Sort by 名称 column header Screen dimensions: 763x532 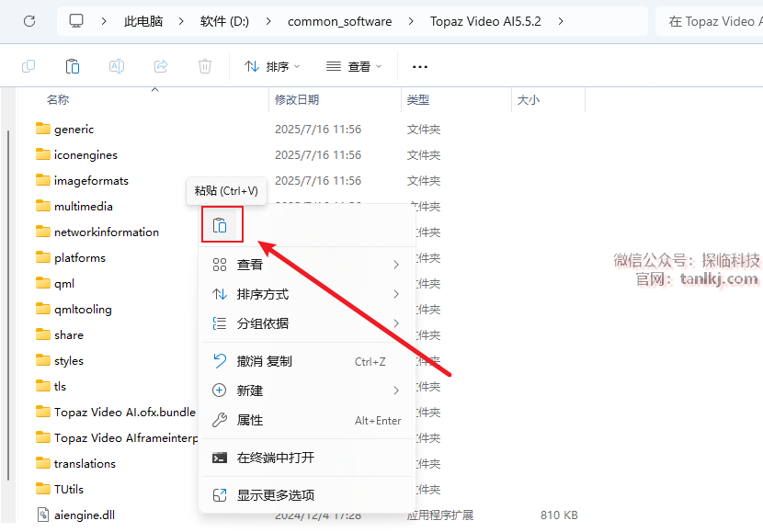pos(58,99)
